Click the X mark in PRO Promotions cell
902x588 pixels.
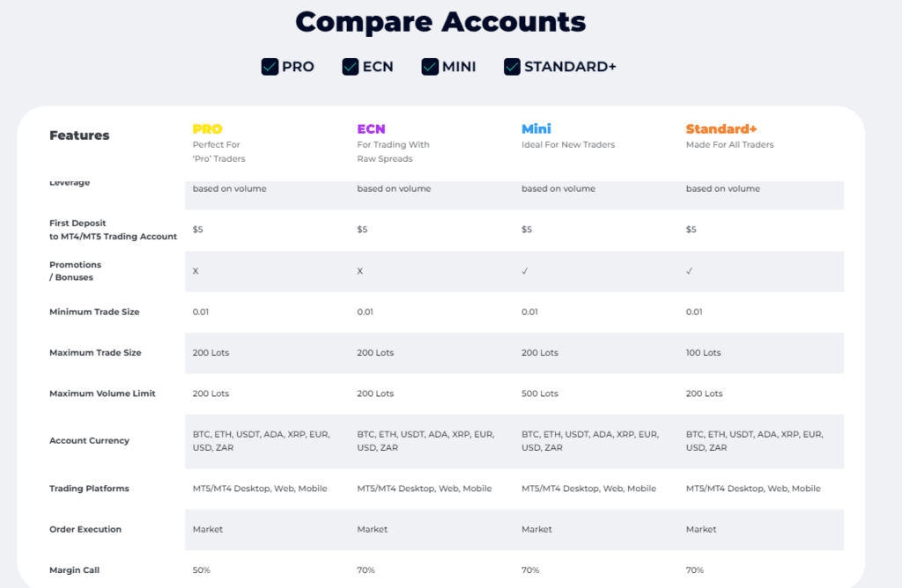[196, 271]
